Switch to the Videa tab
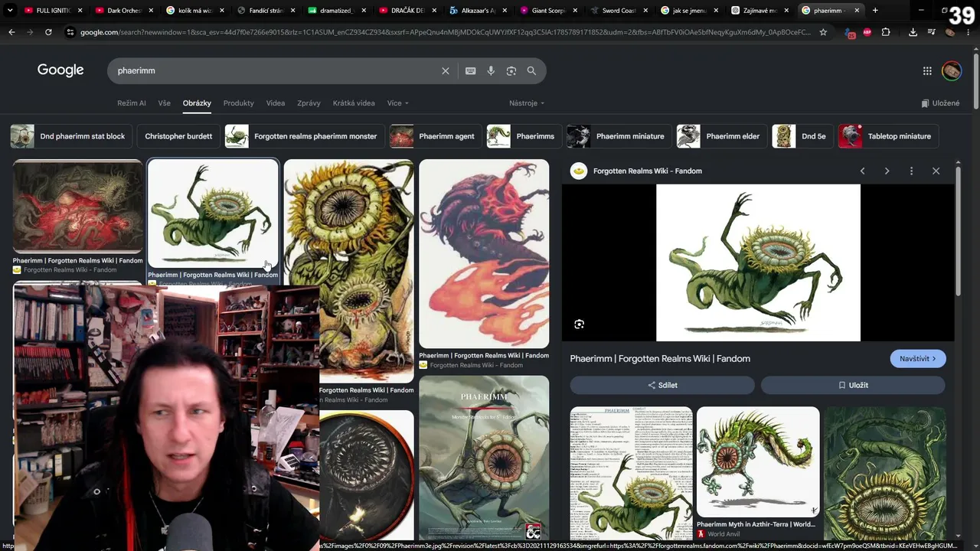This screenshot has height=551, width=980. pos(276,103)
